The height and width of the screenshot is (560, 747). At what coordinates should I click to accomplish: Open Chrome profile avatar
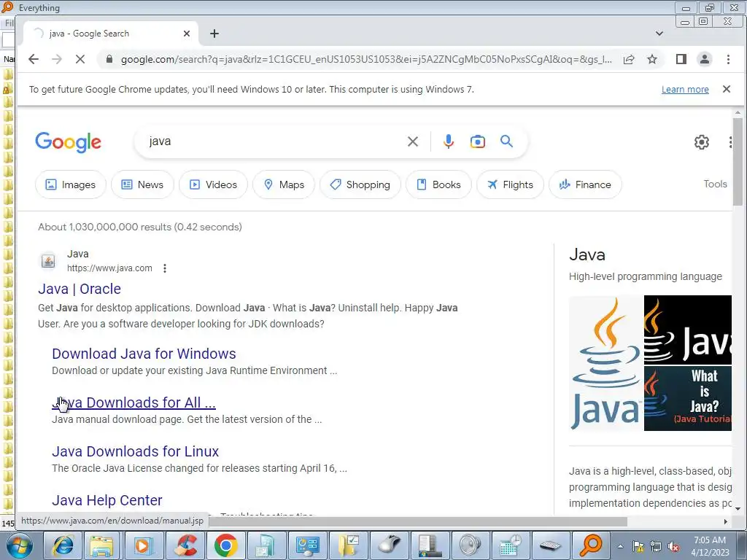[x=704, y=59]
